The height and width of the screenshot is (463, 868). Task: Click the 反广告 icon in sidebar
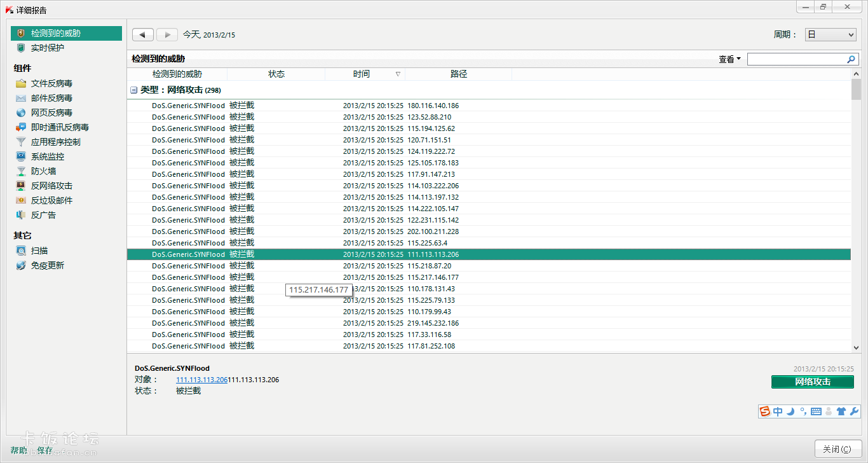21,215
